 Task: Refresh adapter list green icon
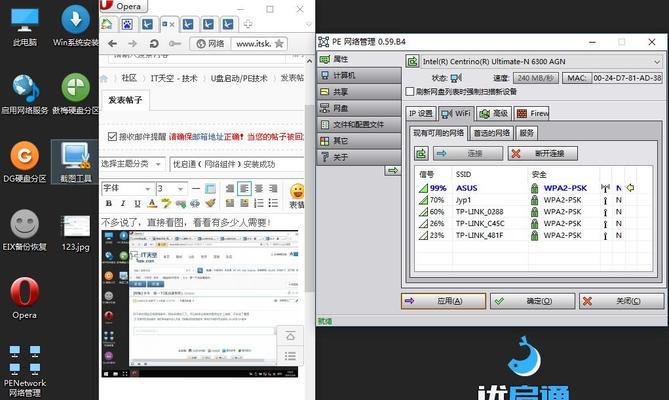tap(412, 61)
